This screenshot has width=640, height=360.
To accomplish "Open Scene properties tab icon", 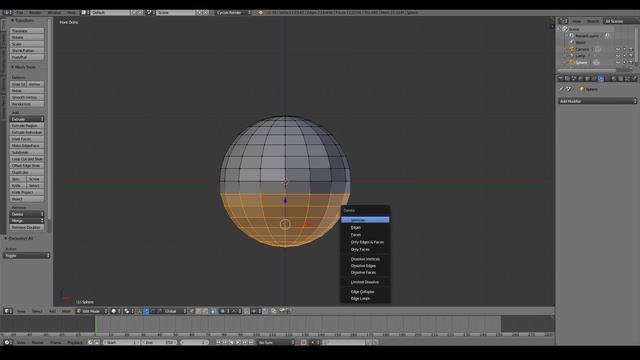I will [x=573, y=78].
